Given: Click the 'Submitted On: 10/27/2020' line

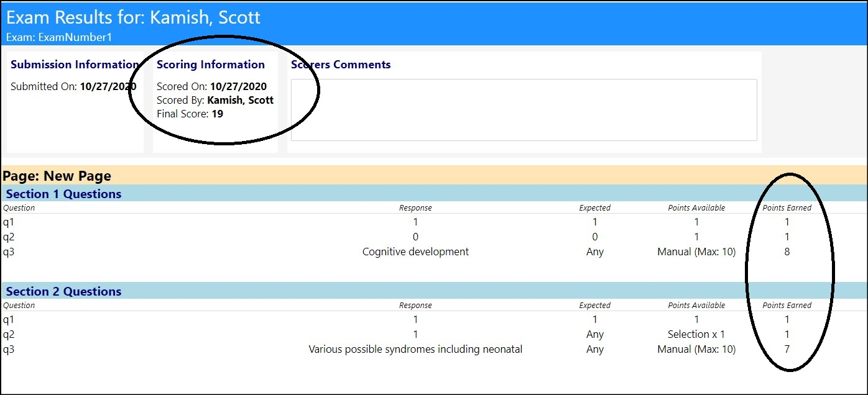Looking at the screenshot, I should [73, 86].
